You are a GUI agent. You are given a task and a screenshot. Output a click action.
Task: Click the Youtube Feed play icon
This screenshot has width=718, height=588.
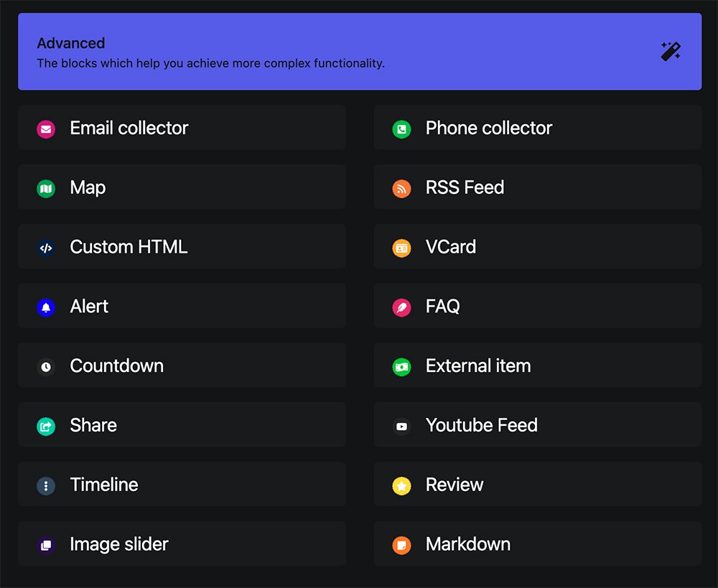coord(401,426)
